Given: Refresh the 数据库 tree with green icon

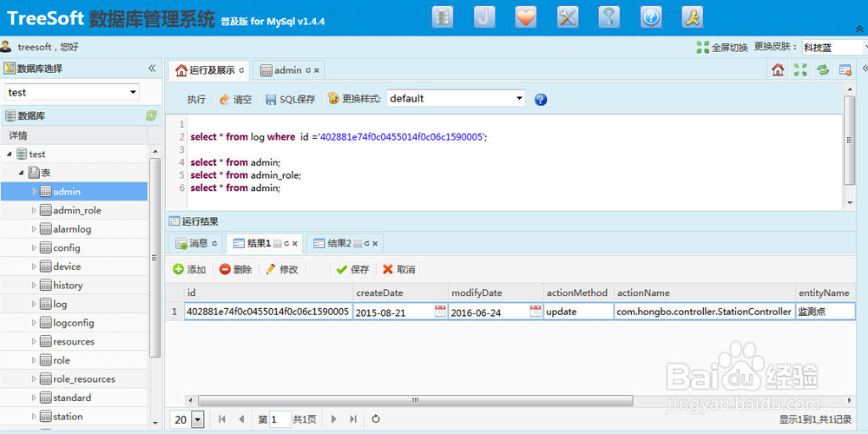Looking at the screenshot, I should 151,115.
